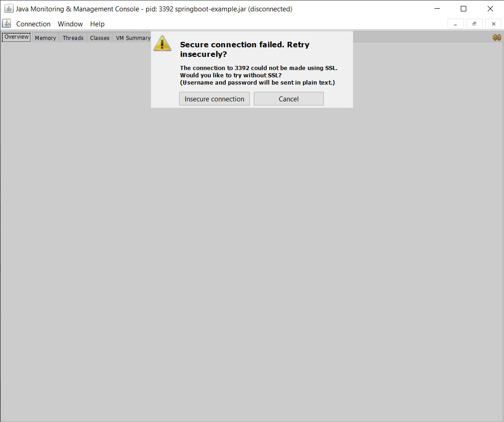Open the Classes tab
This screenshot has width=504, height=422.
[100, 38]
